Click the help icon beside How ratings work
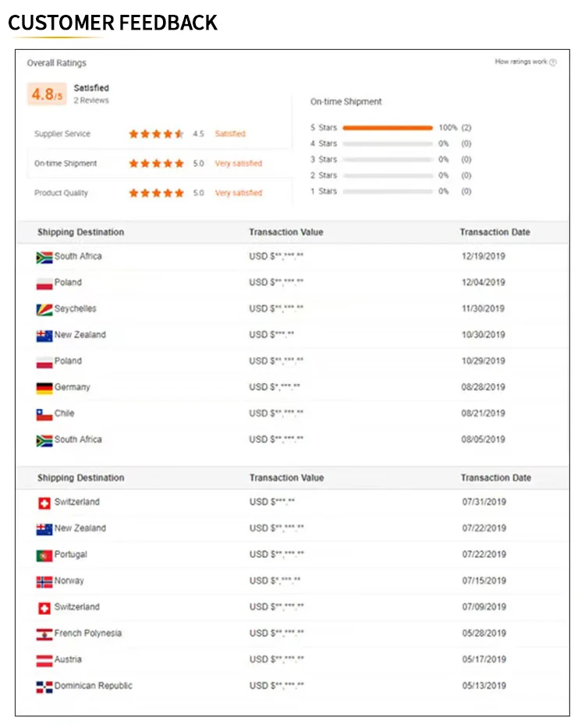Viewport: 585px width, 728px height. [x=553, y=62]
